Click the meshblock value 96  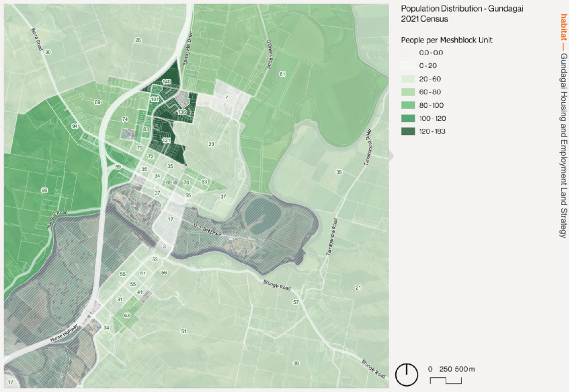pyautogui.click(x=44, y=190)
